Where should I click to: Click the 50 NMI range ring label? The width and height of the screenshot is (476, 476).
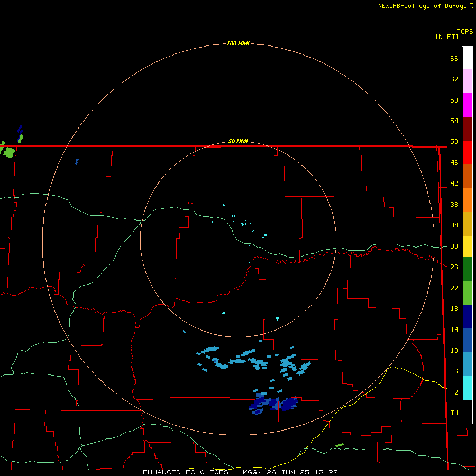[238, 141]
